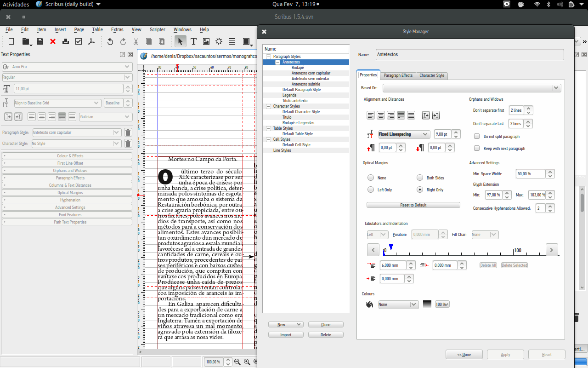
Task: Click the Reset to Default button
Action: 413,205
